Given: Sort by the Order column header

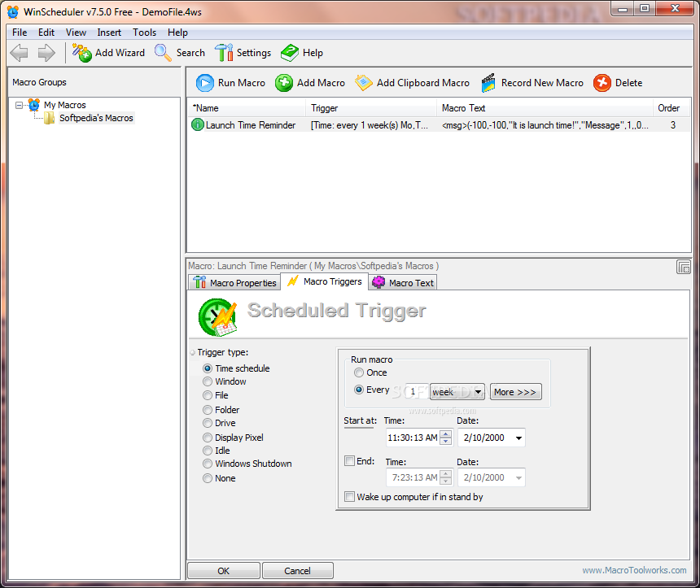Looking at the screenshot, I should click(x=671, y=108).
